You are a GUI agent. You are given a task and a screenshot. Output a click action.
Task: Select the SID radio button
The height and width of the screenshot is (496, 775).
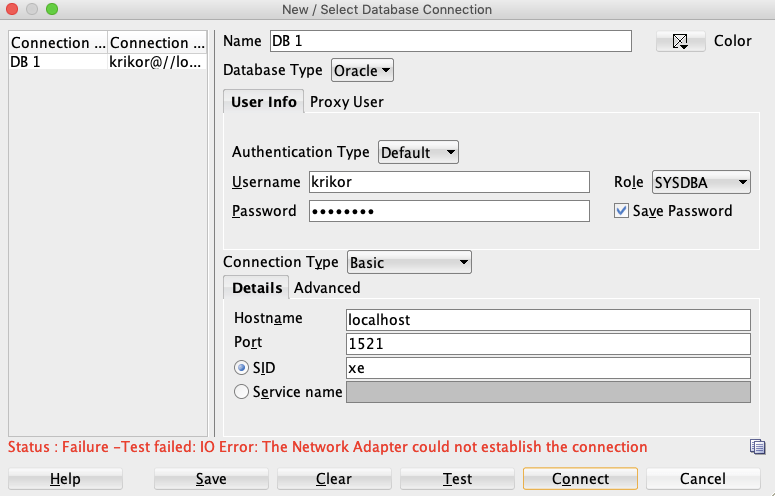click(241, 368)
